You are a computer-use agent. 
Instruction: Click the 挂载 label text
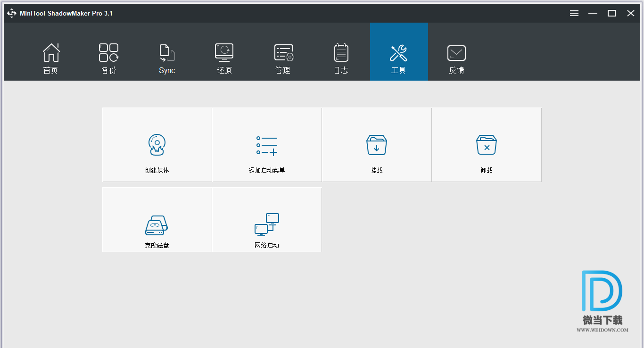tap(377, 170)
